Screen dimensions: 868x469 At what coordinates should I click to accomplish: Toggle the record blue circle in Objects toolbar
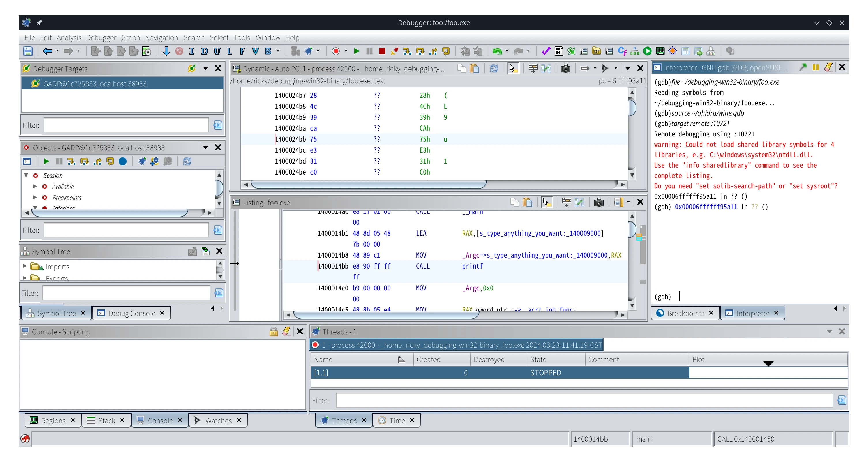tap(123, 162)
